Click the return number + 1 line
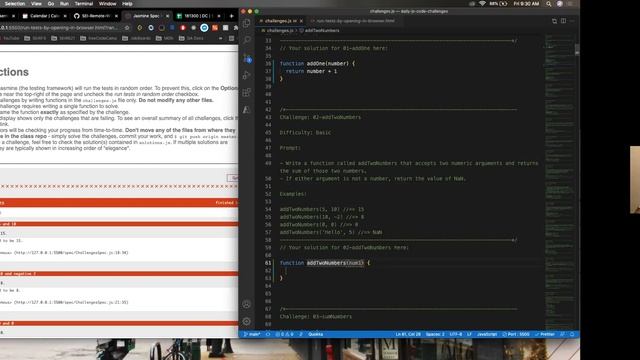The image size is (640, 360). (x=311, y=71)
